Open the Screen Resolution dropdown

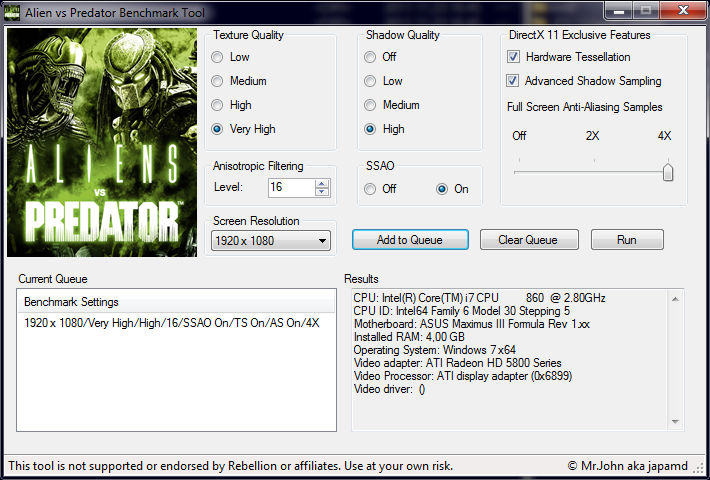(271, 241)
